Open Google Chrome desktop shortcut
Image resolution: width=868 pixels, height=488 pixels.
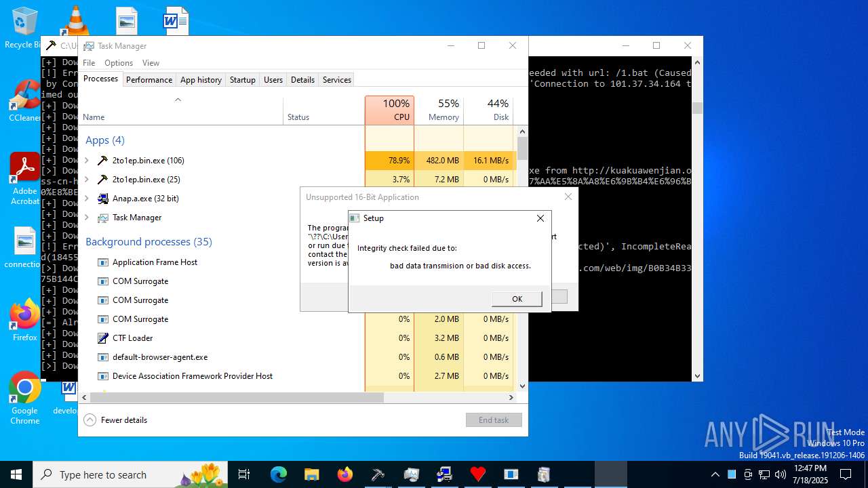point(24,399)
